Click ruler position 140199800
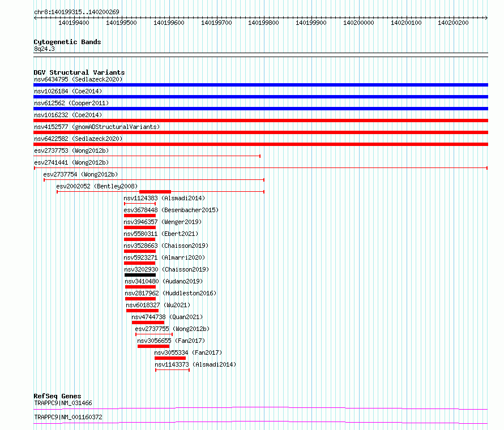 pyautogui.click(x=263, y=23)
